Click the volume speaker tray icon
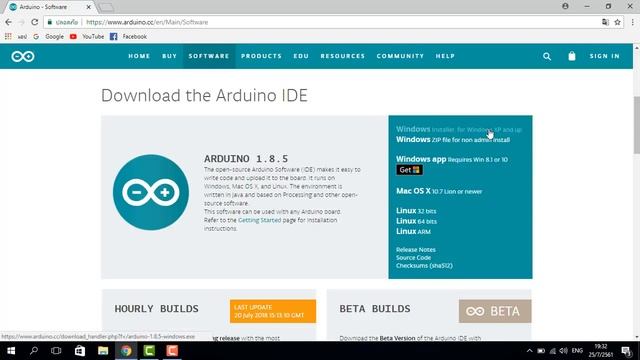 [x=564, y=351]
